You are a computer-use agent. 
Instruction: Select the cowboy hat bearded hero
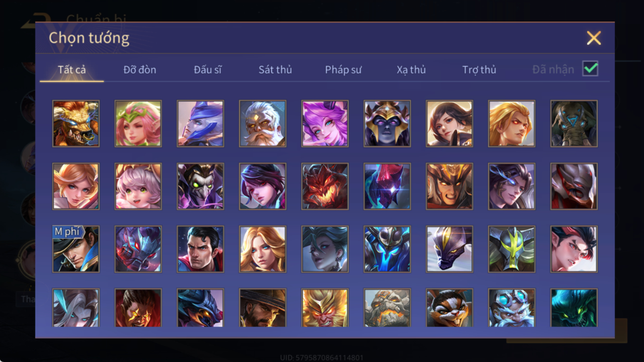263,308
